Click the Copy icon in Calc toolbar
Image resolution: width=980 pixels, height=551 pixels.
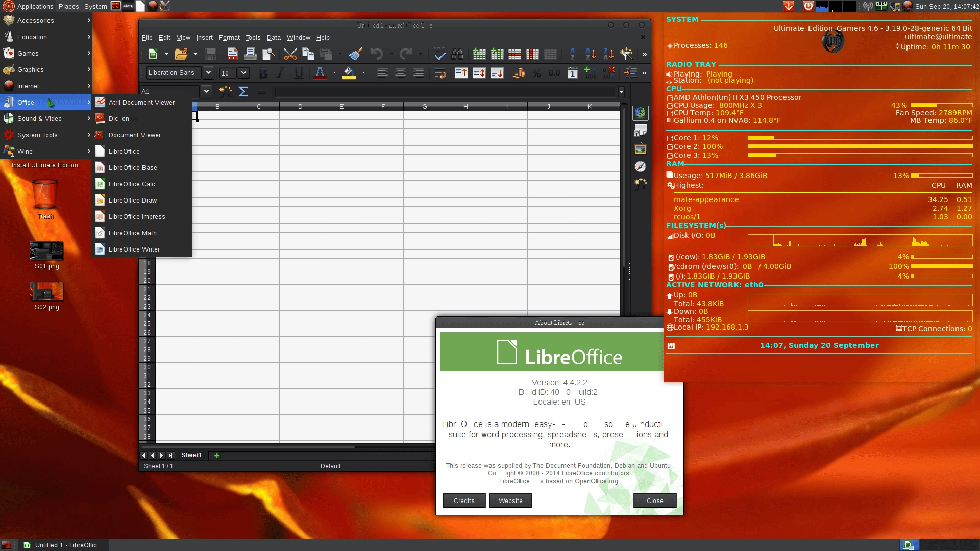308,54
